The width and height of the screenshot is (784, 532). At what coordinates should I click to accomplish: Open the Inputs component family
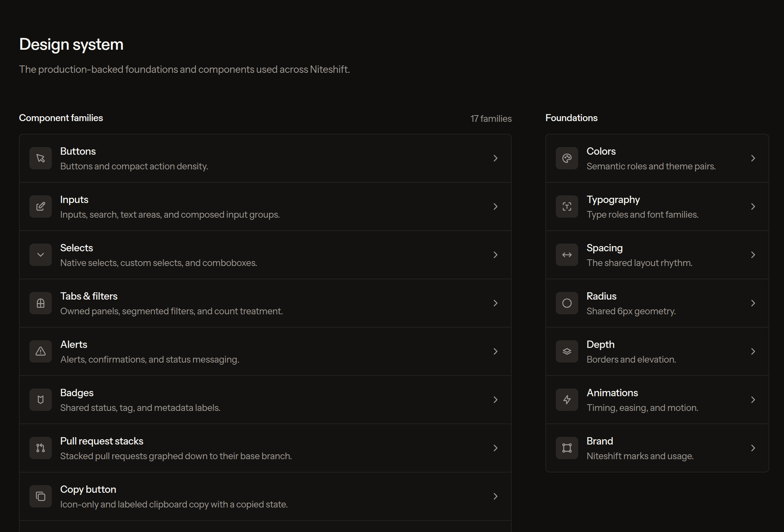tap(265, 206)
